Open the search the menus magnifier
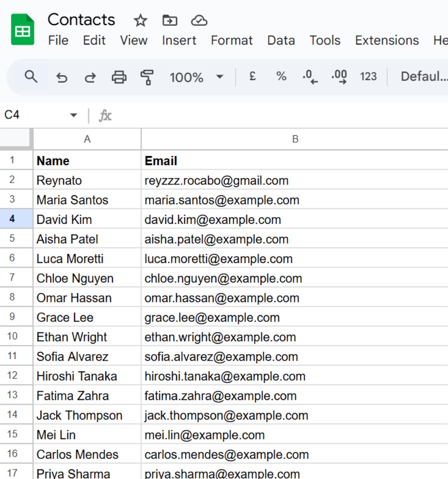This screenshot has width=448, height=479. (x=31, y=77)
